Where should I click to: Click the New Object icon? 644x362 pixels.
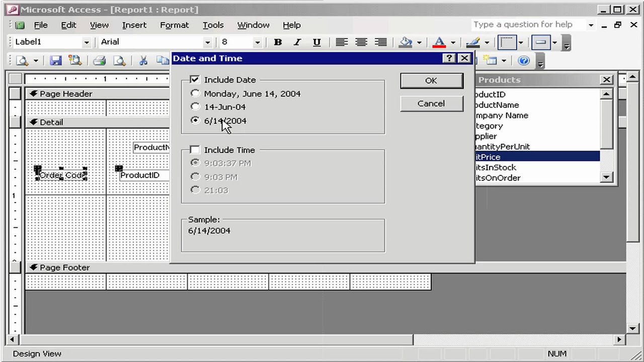(490, 61)
